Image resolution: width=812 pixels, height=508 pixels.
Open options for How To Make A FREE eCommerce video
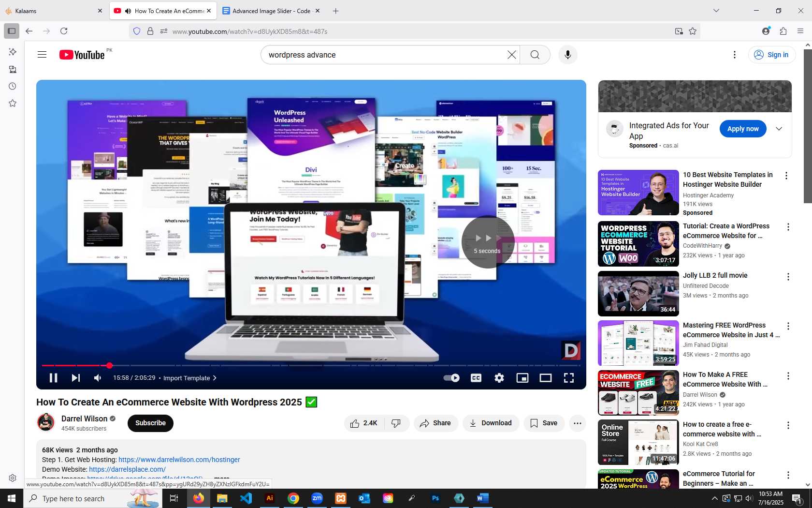coord(788,376)
